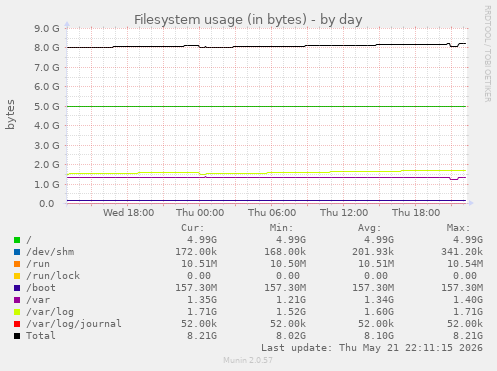
Task: Click the /var/log average value 1.60G
Action: tap(379, 312)
